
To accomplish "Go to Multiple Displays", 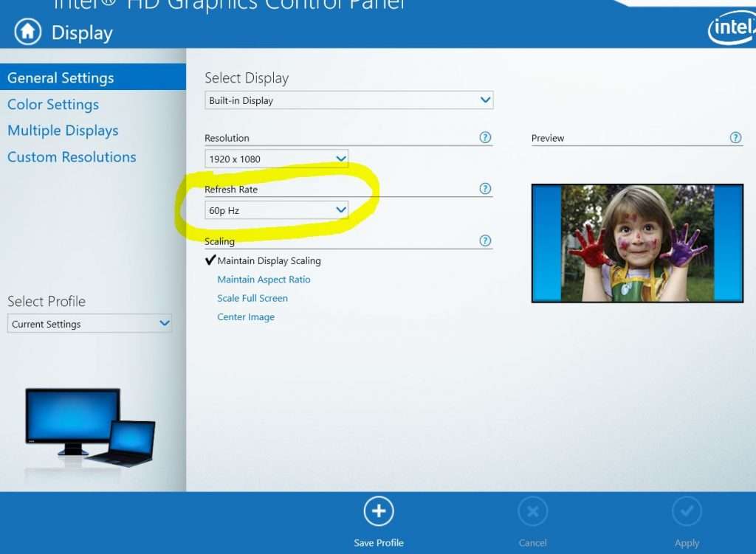I will (63, 131).
